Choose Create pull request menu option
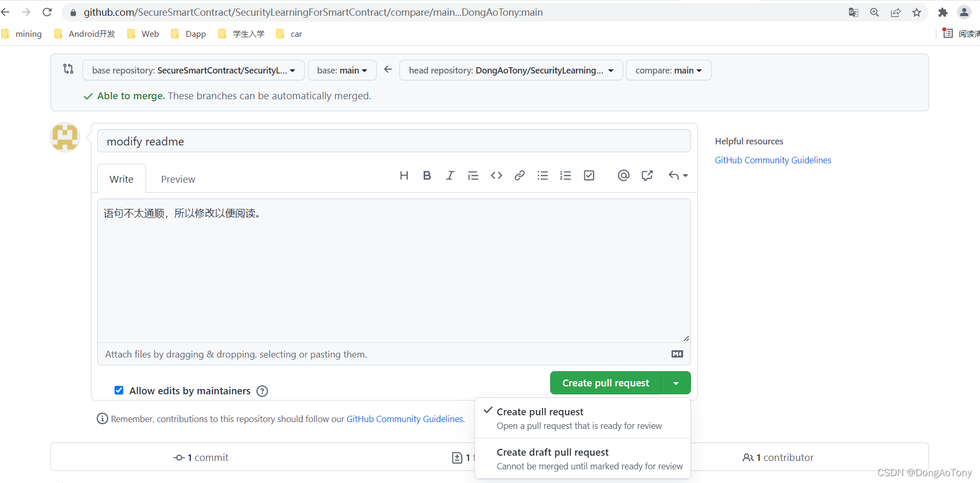 coord(582,418)
